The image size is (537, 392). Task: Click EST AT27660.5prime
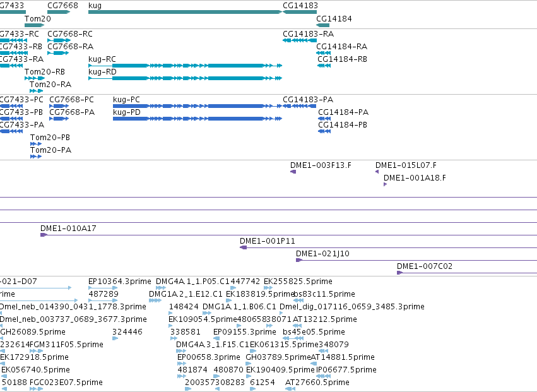click(290, 389)
